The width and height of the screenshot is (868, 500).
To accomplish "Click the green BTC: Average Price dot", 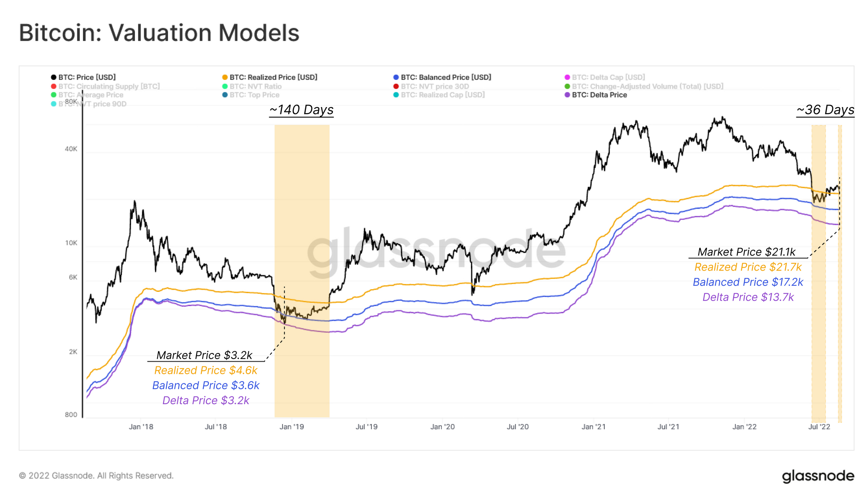I will [x=53, y=95].
